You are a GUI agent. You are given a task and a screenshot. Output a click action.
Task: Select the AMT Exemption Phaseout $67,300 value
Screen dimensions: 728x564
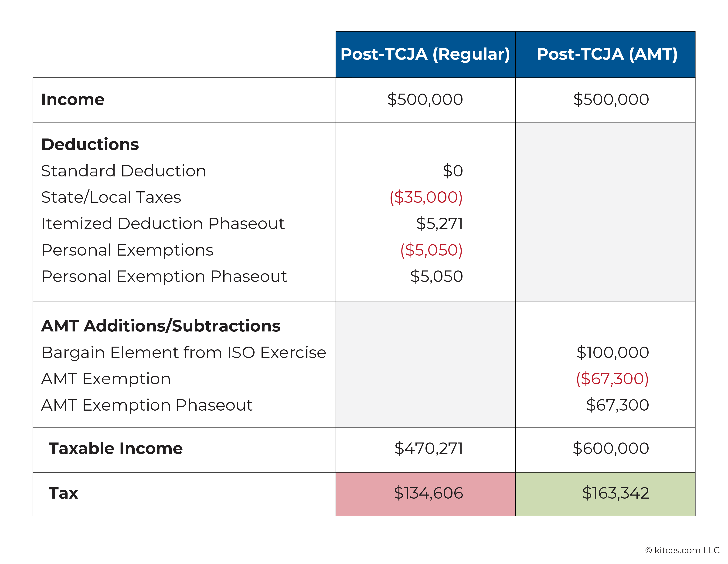[617, 405]
